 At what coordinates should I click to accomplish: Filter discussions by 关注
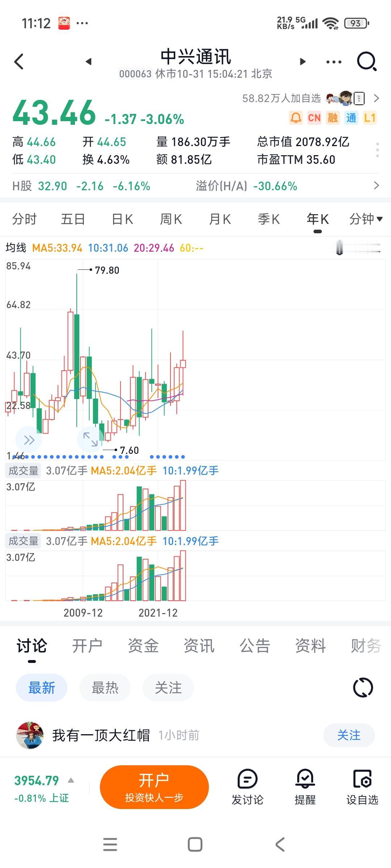tap(168, 688)
